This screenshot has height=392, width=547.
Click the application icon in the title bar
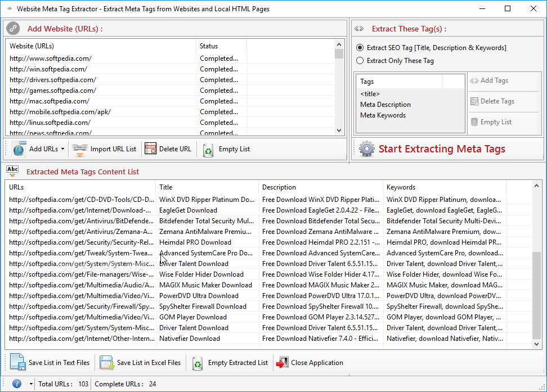pyautogui.click(x=10, y=9)
